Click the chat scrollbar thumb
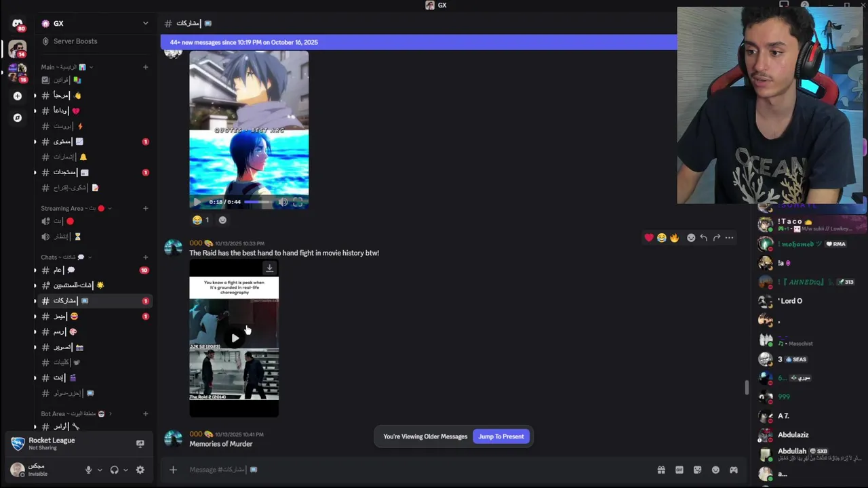Image resolution: width=868 pixels, height=488 pixels. 747,388
